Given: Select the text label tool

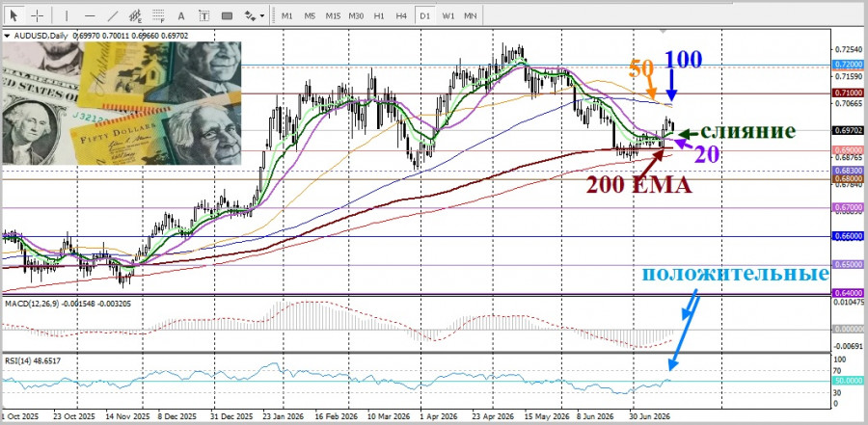Looking at the screenshot, I should [x=203, y=15].
